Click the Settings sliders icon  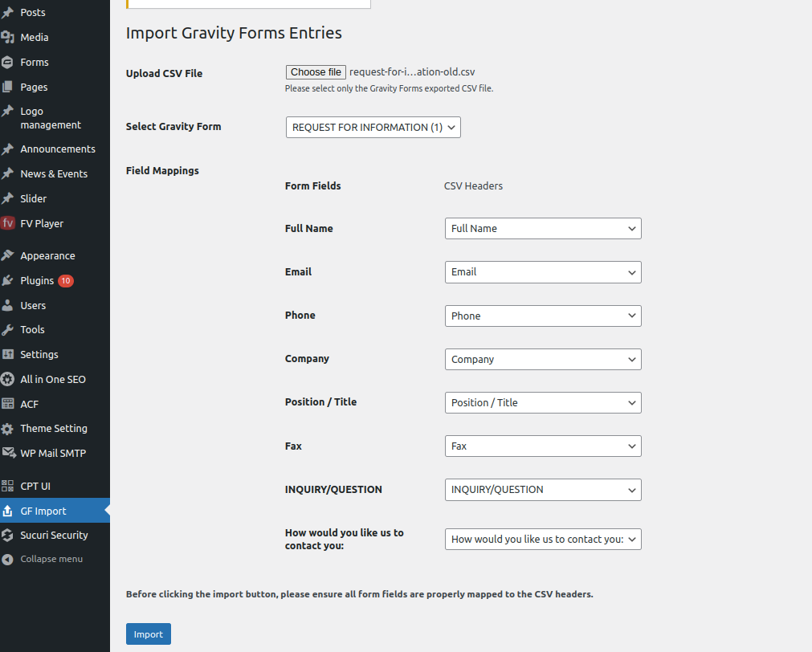(7, 354)
